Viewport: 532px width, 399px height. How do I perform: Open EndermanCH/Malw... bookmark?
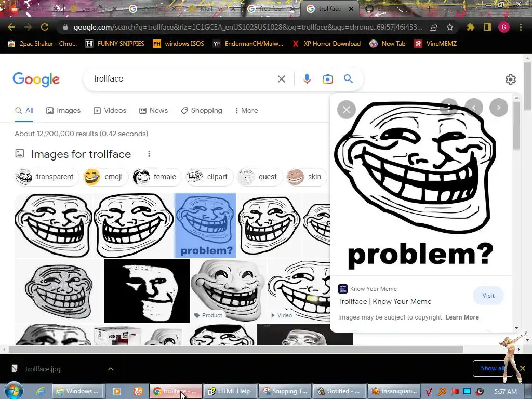point(248,44)
